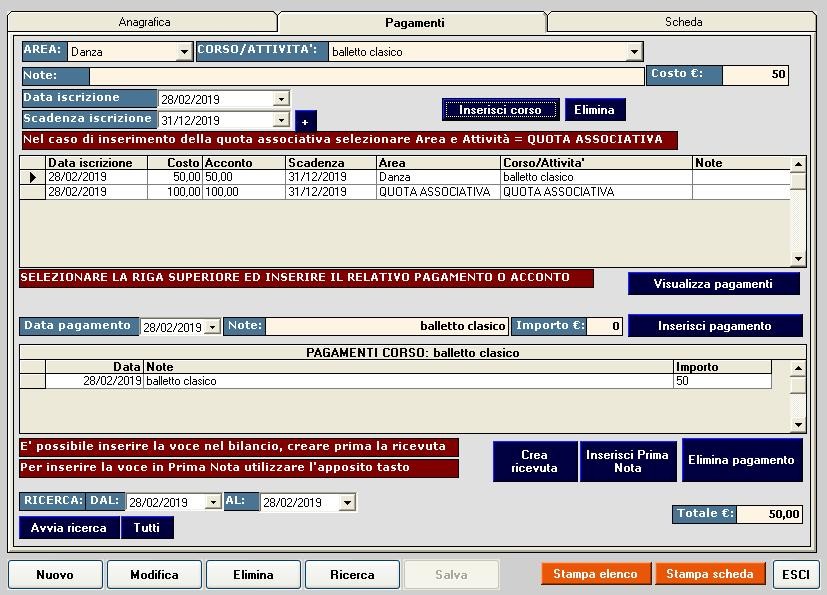This screenshot has height=595, width=827.
Task: Click the Importo € input field
Action: tap(604, 326)
